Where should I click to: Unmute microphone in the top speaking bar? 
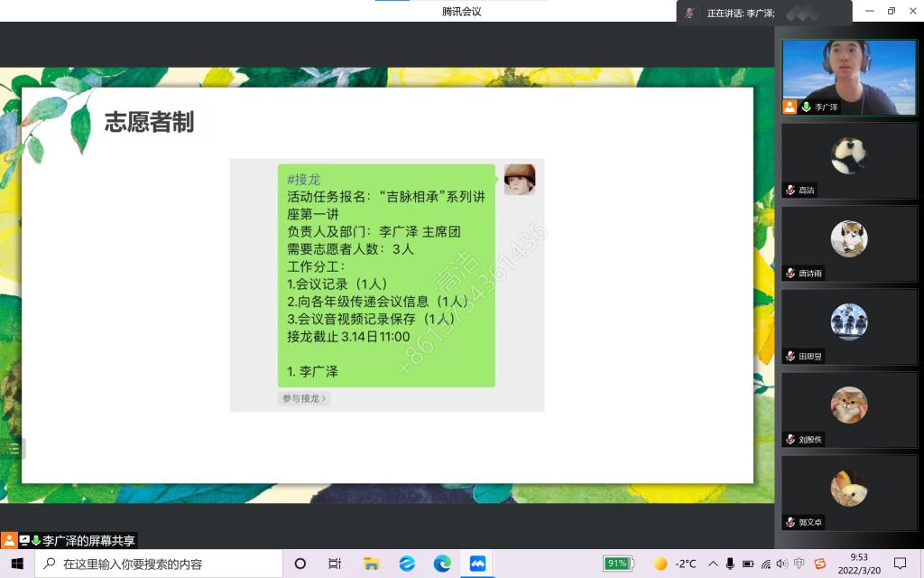[689, 13]
